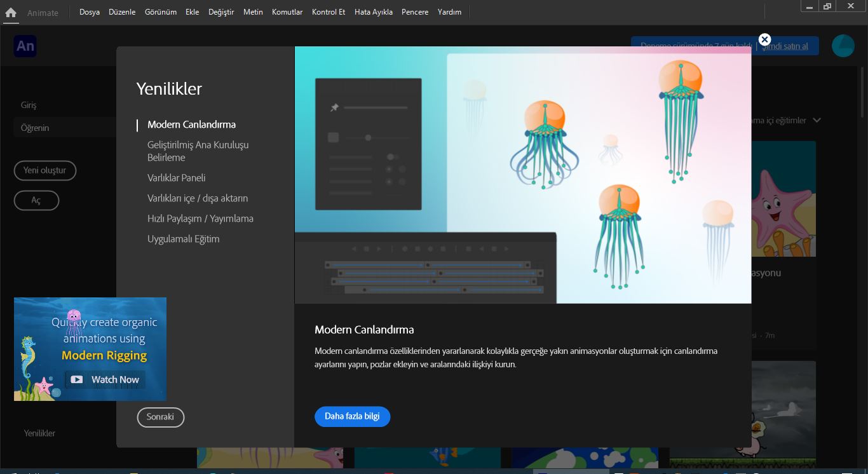
Task: Select the Animate workspace label
Action: pyautogui.click(x=43, y=13)
